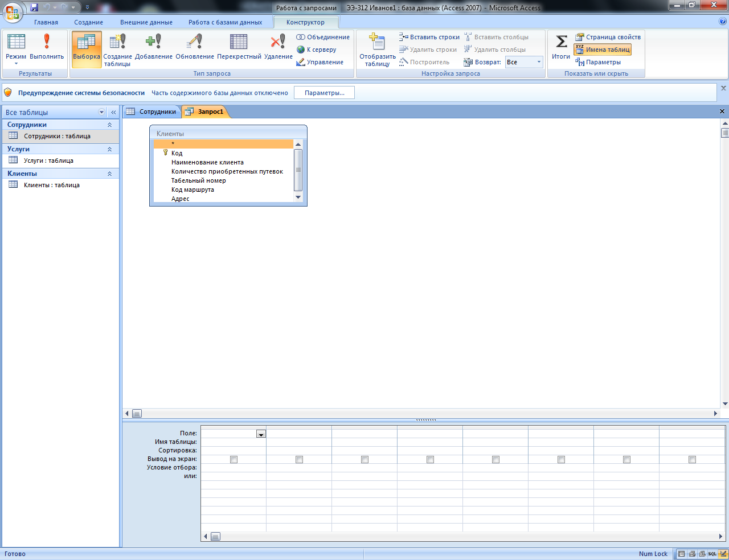Close the security warning bar
729x560 pixels.
(x=723, y=88)
